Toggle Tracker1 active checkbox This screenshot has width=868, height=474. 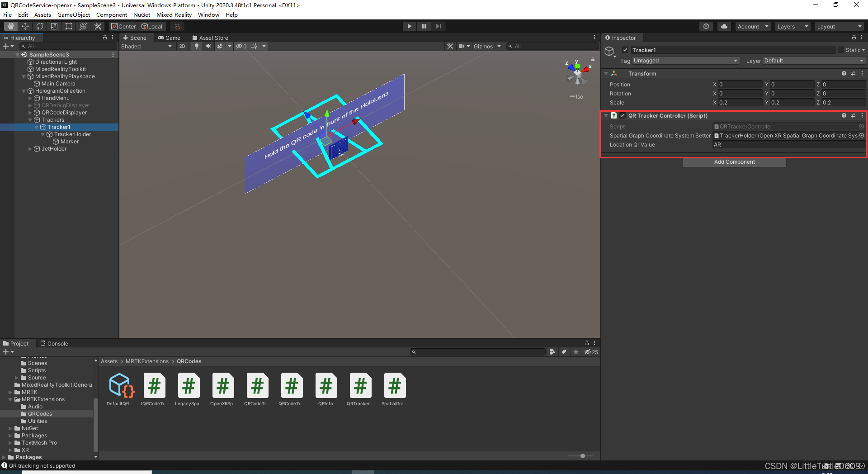click(x=625, y=50)
